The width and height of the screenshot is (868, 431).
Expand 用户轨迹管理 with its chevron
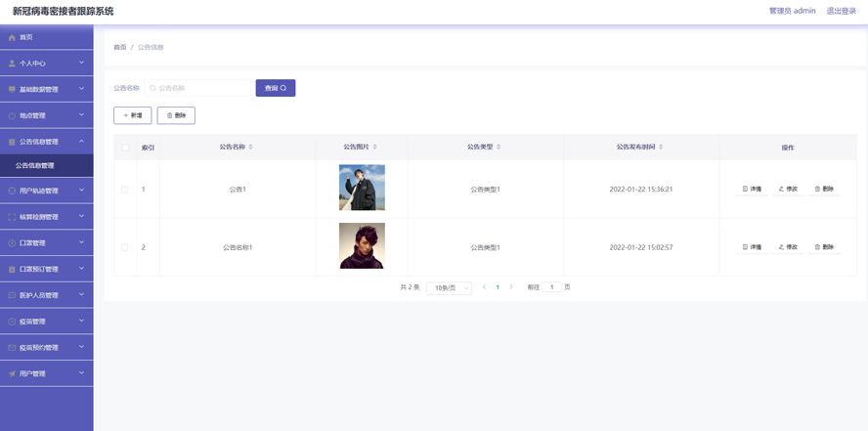[x=81, y=190]
